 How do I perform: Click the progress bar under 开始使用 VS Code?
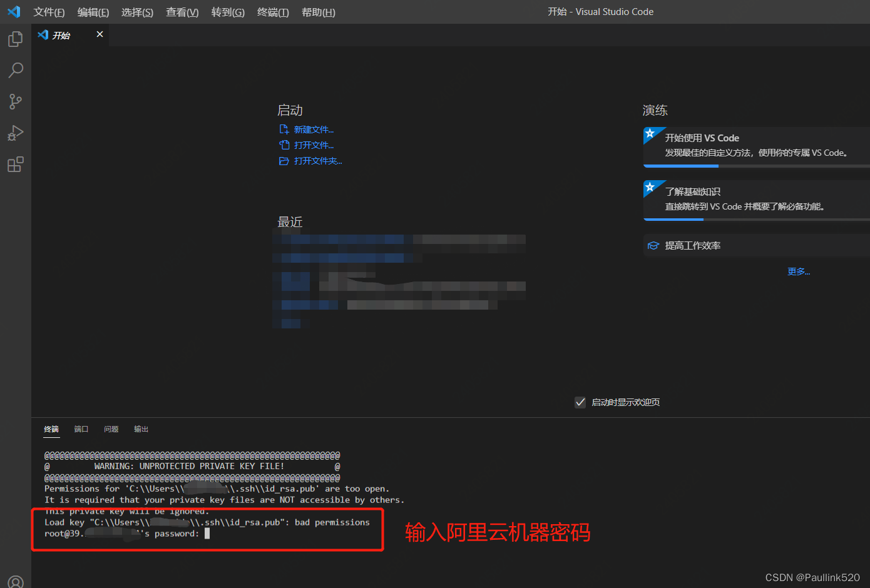[757, 166]
